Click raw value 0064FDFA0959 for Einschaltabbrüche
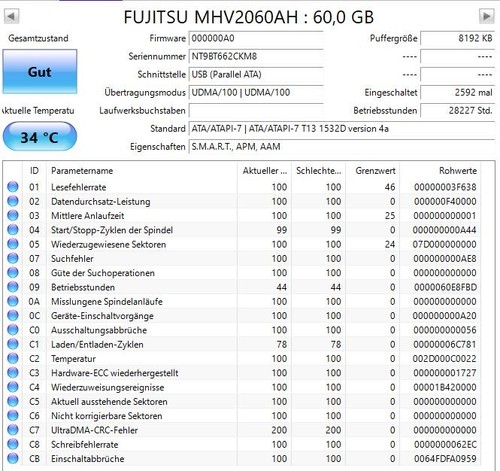Image resolution: width=500 pixels, height=471 pixels. pos(445,459)
